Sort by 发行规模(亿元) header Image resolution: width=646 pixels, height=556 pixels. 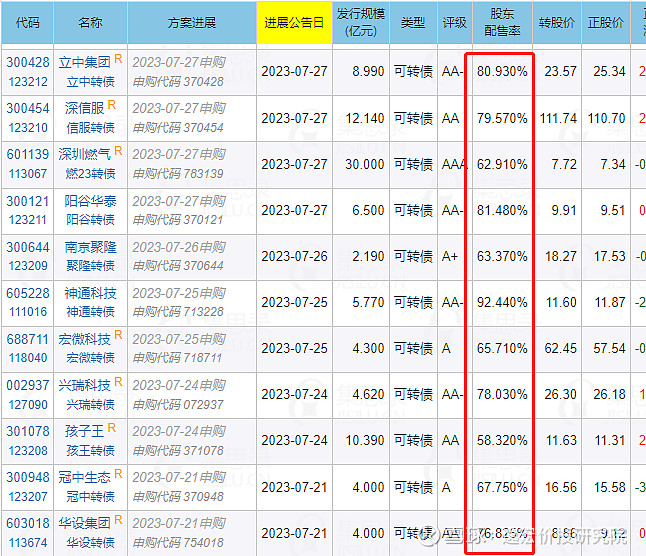click(x=360, y=22)
